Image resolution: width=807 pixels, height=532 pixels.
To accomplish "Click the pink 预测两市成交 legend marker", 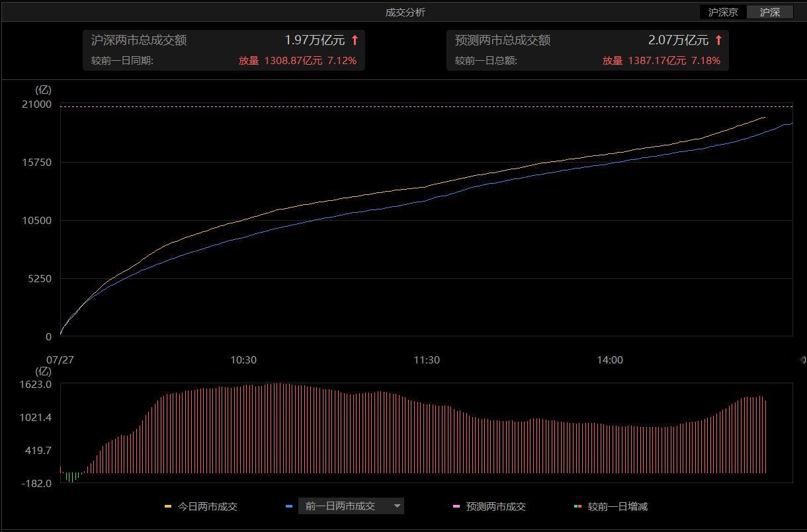I will (x=456, y=507).
